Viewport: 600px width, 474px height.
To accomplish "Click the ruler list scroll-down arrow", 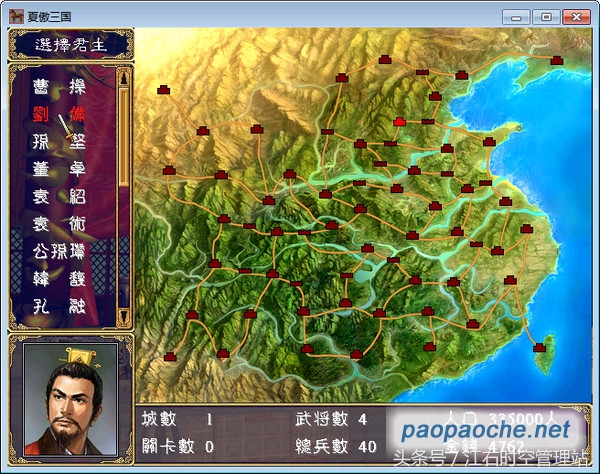I will point(124,316).
